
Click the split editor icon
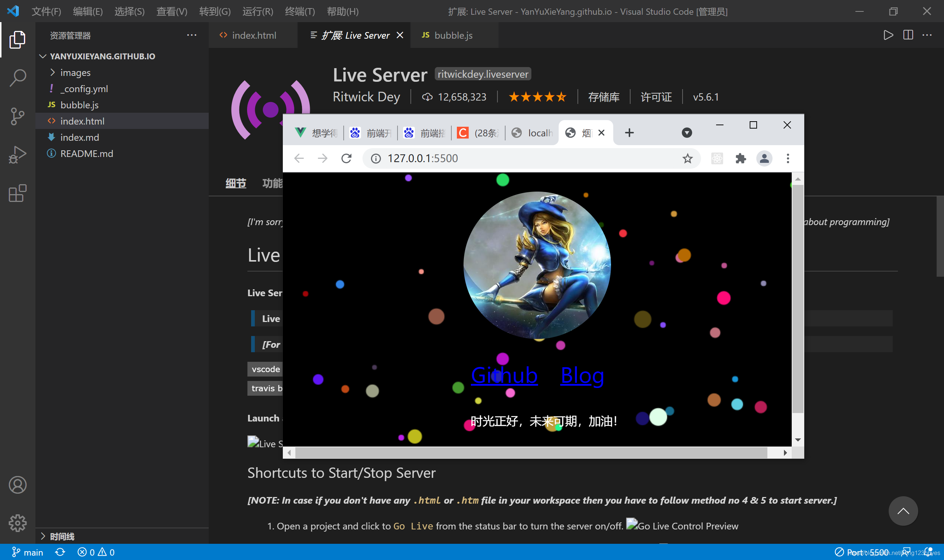coord(908,35)
